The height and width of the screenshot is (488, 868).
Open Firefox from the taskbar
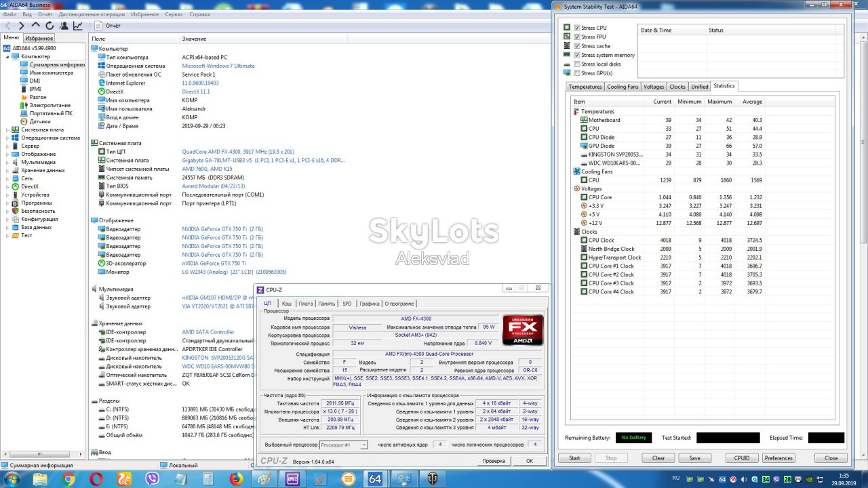tap(236, 479)
